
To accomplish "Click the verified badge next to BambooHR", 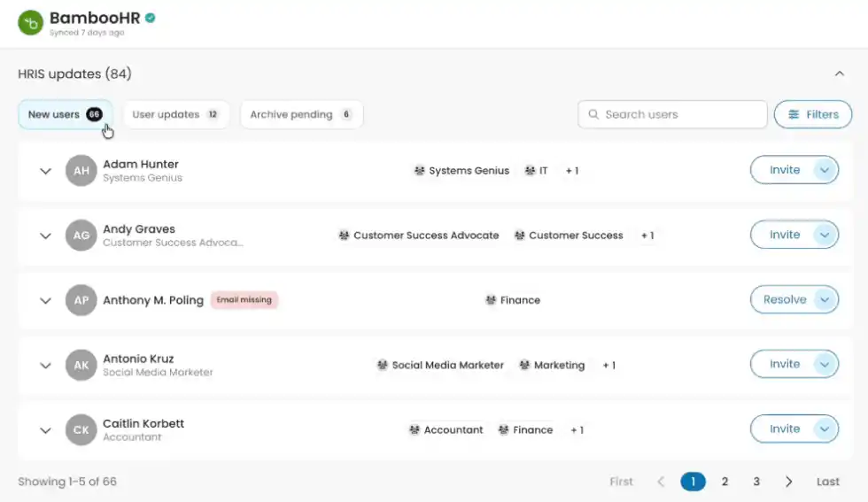I will coord(150,18).
